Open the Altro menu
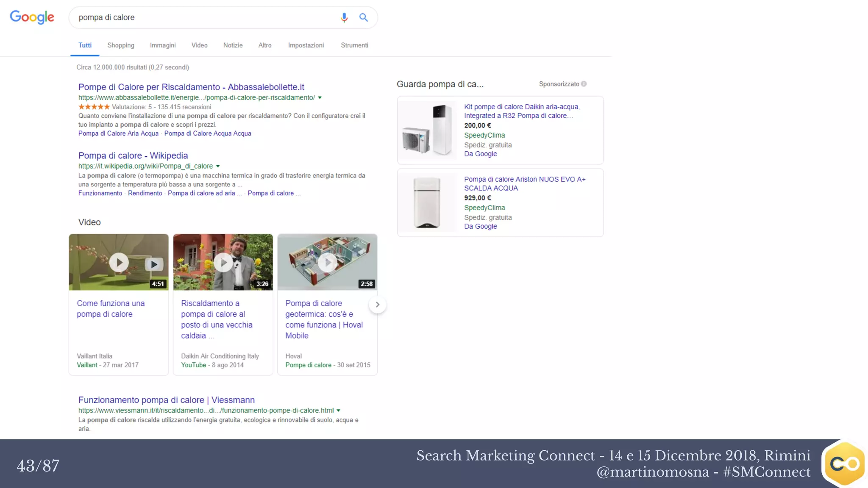Viewport: 868px width, 488px height. 265,45
